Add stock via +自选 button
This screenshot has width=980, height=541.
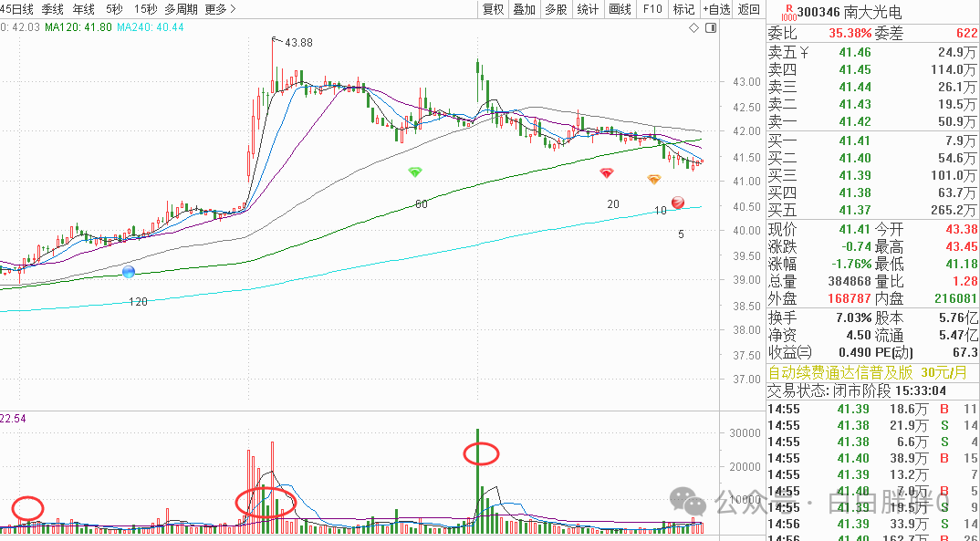(716, 9)
